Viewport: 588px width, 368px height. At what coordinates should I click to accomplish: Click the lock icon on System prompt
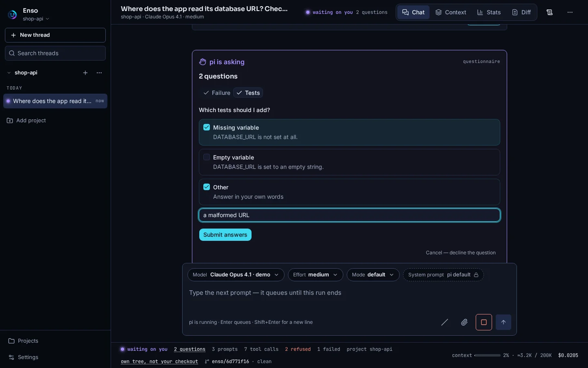click(x=476, y=275)
